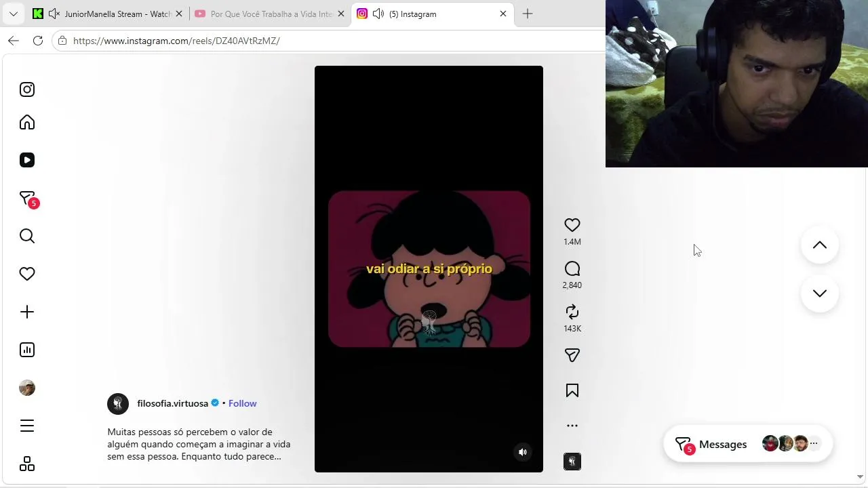Screen dimensions: 868x488
Task: Reload the Instagram page
Action: click(38, 41)
